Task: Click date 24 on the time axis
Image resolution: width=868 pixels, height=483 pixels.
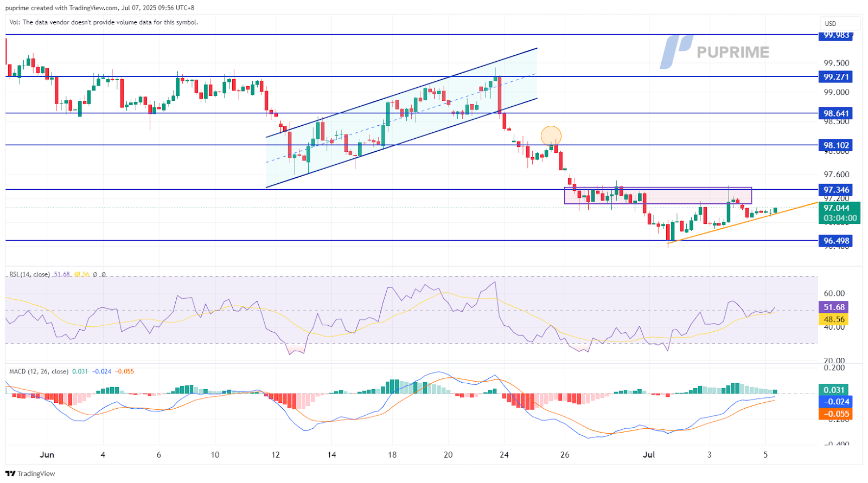Action: click(504, 454)
